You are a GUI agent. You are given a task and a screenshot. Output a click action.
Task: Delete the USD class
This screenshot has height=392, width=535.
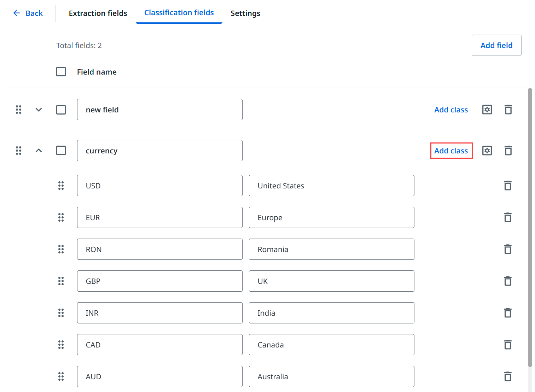click(x=508, y=186)
